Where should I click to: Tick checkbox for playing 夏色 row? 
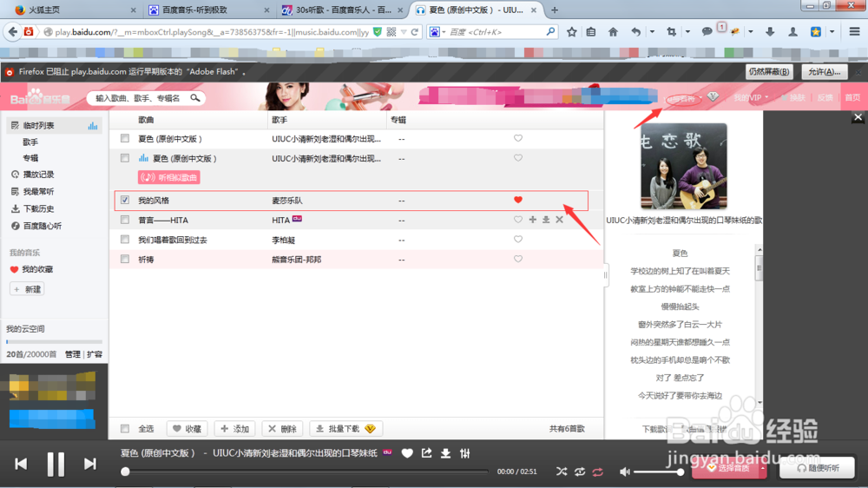(x=125, y=158)
